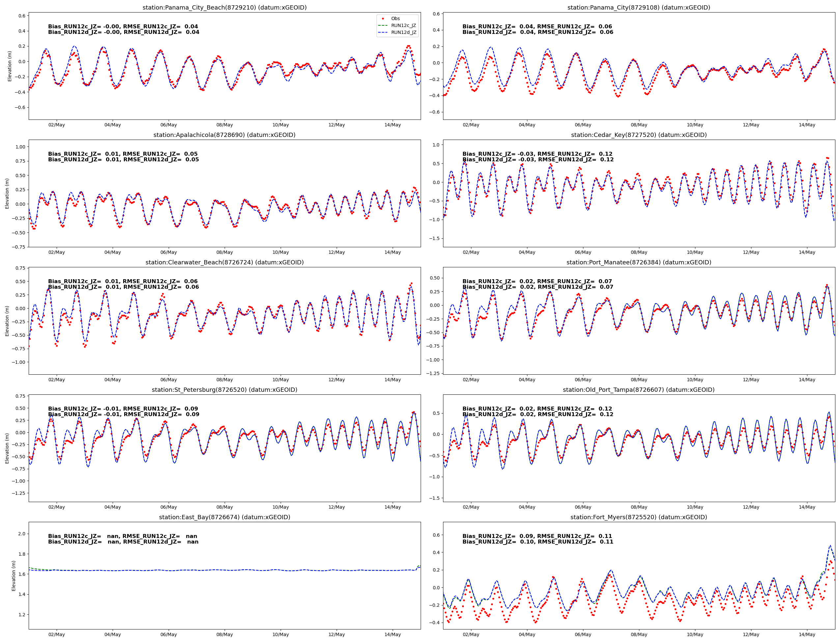Click the Clearwater_Beach(8726724) plot title
Screen dimensions: 840x642
(x=224, y=262)
